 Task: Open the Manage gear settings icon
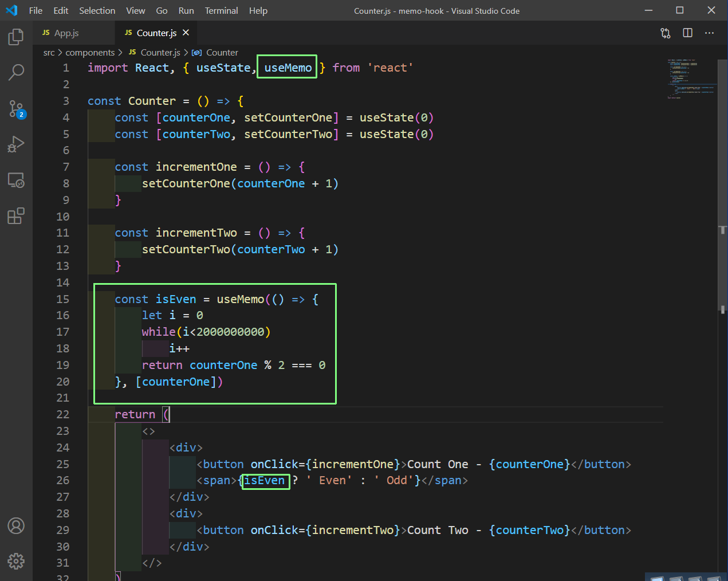point(16,561)
